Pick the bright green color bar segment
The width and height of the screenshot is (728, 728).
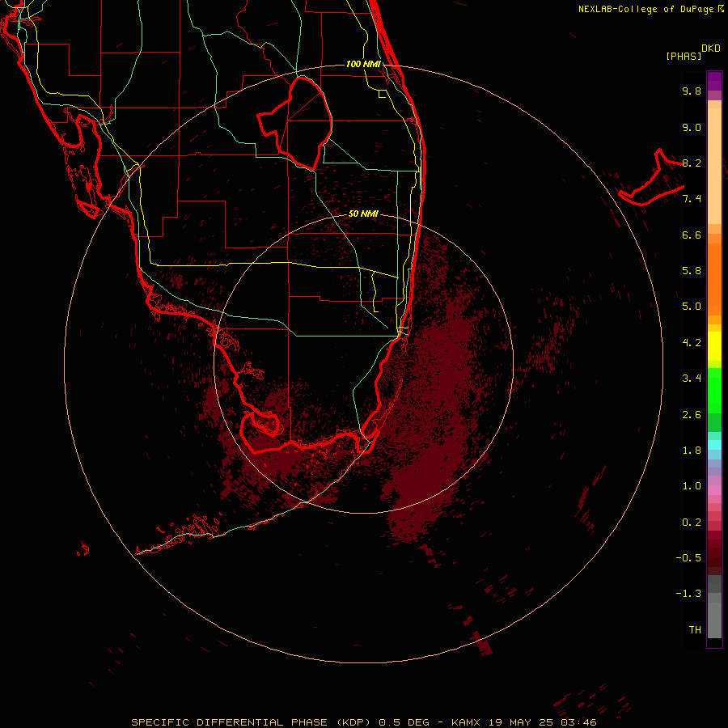714,390
